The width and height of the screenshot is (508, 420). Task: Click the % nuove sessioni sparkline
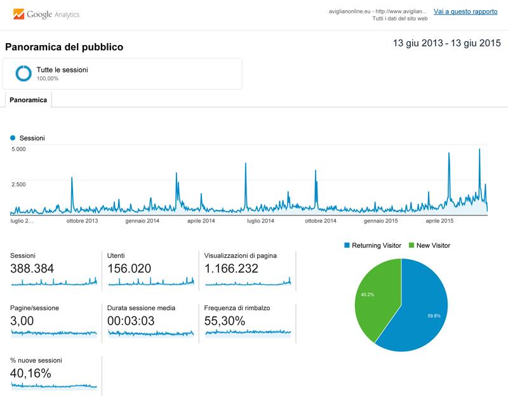[54, 385]
